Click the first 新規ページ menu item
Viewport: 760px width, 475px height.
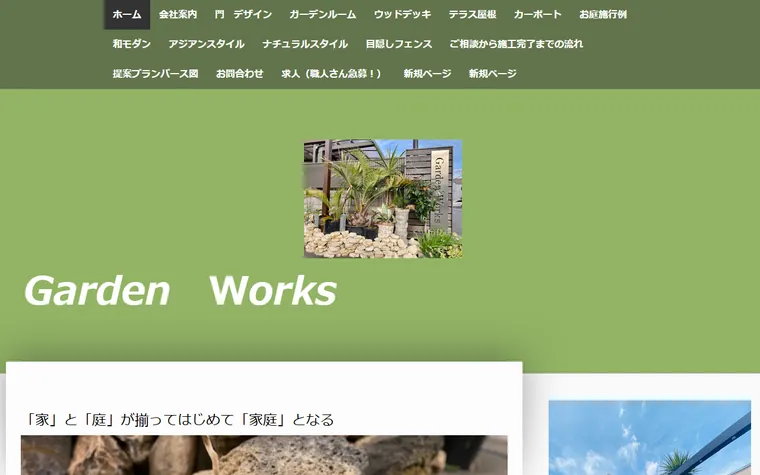428,74
